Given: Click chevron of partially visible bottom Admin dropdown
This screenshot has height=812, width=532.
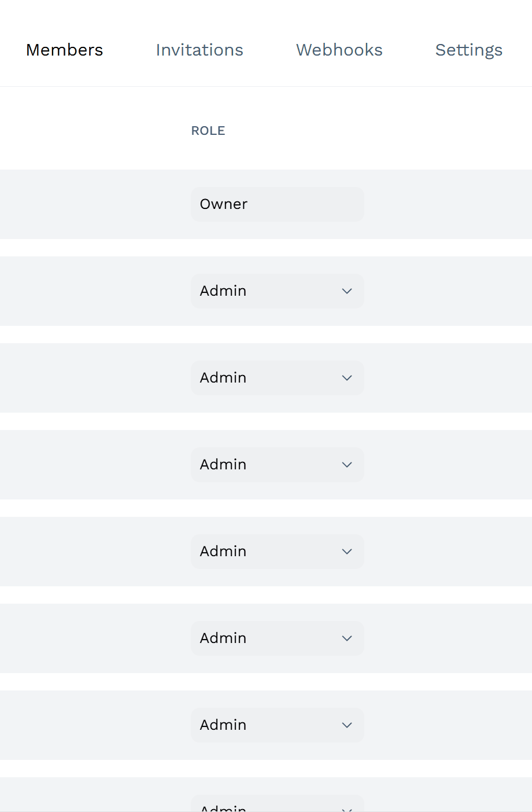Looking at the screenshot, I should [x=347, y=809].
